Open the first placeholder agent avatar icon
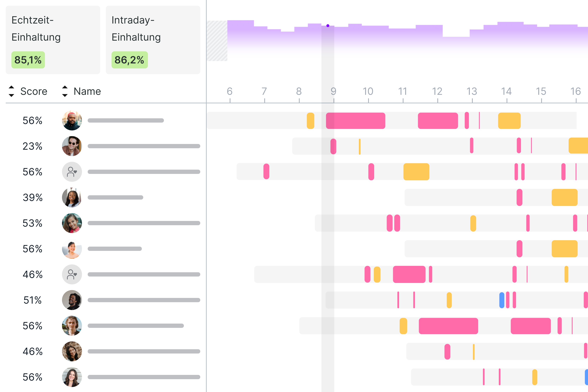The height and width of the screenshot is (392, 588). [72, 172]
